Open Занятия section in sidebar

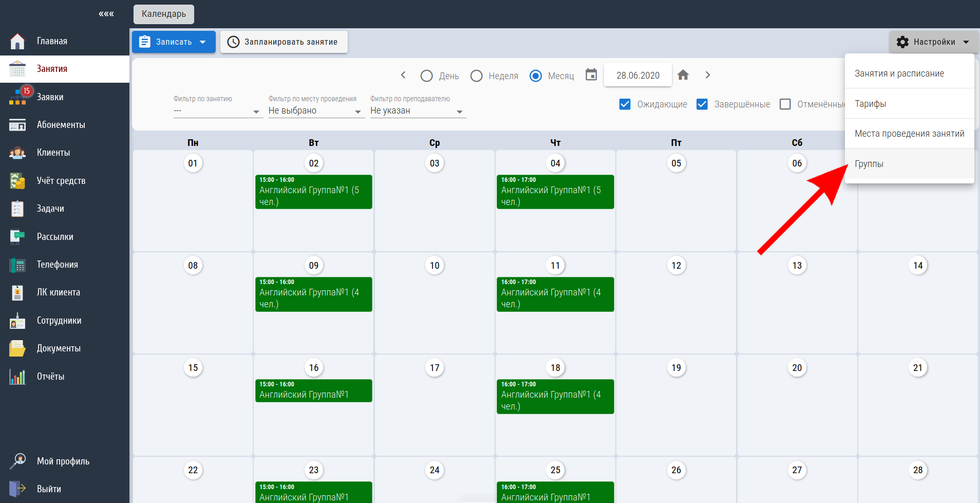pyautogui.click(x=65, y=69)
